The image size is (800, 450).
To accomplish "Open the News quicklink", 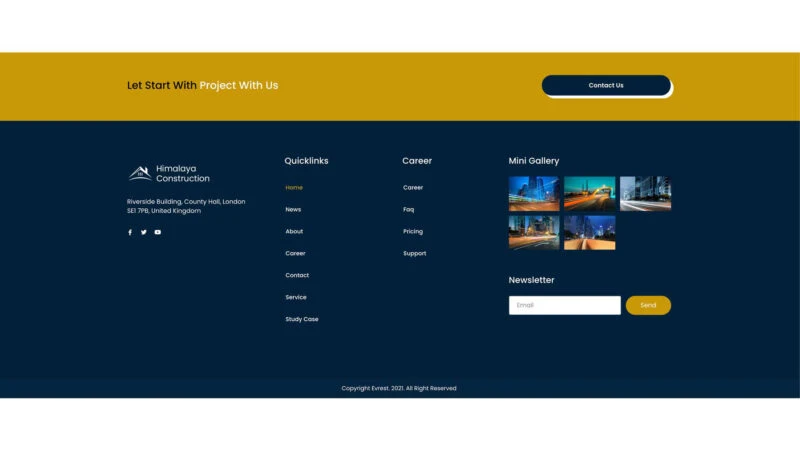I will [x=293, y=210].
